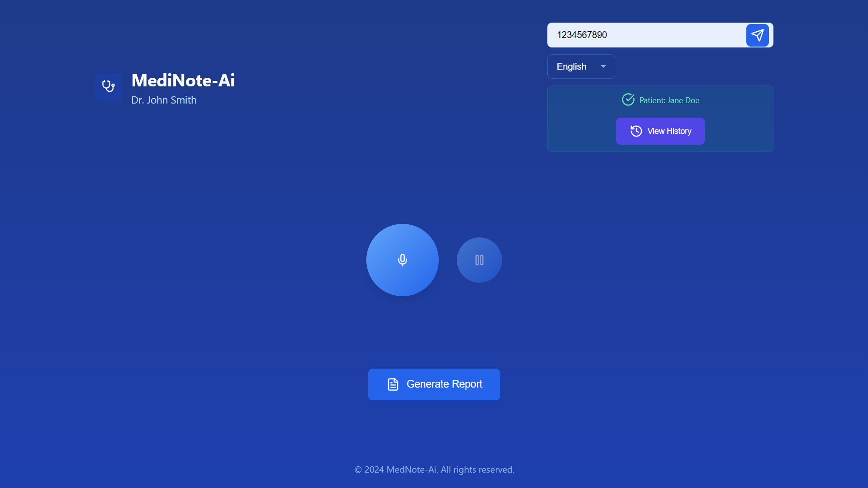Submit patient ID with paper plane icon
This screenshot has height=488, width=868.
coord(757,35)
